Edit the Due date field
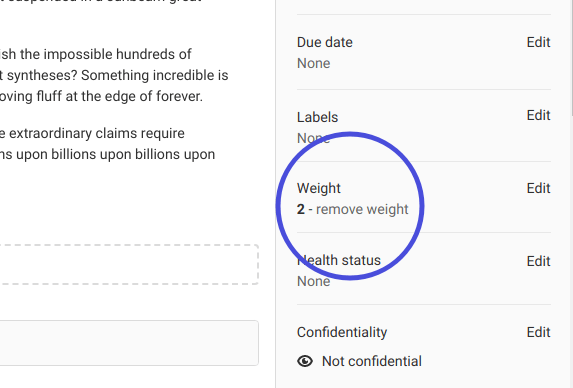 (538, 42)
